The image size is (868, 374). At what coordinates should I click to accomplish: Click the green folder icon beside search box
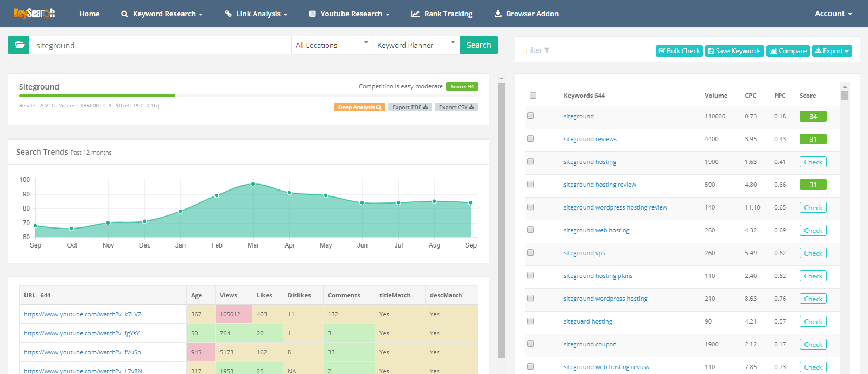click(19, 45)
